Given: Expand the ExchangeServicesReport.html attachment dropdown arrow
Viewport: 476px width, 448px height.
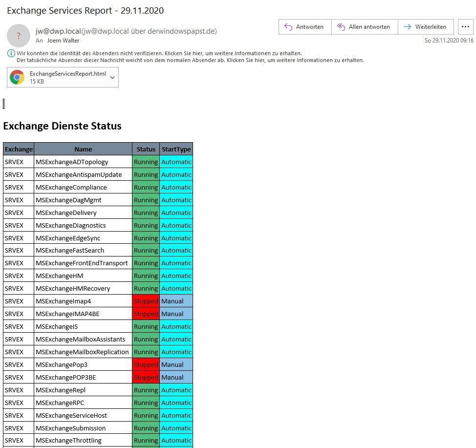Looking at the screenshot, I should coord(112,77).
